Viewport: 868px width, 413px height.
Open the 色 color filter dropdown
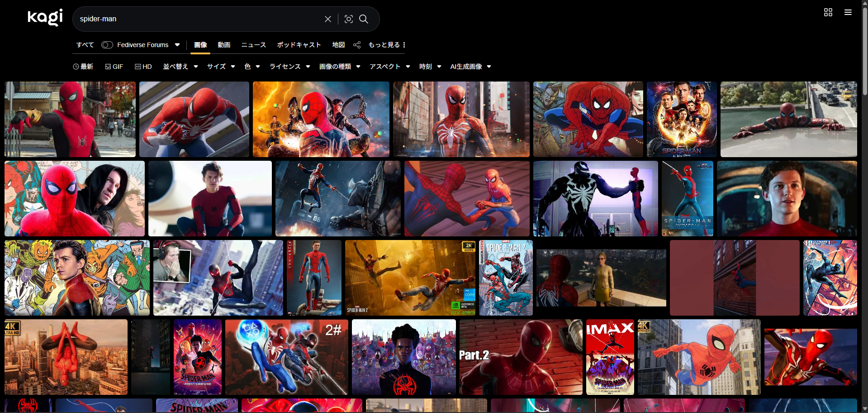pyautogui.click(x=252, y=67)
